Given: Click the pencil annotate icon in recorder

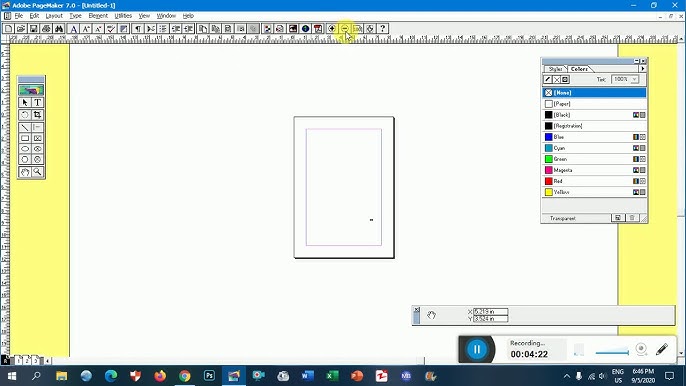Looking at the screenshot, I should pos(662,349).
